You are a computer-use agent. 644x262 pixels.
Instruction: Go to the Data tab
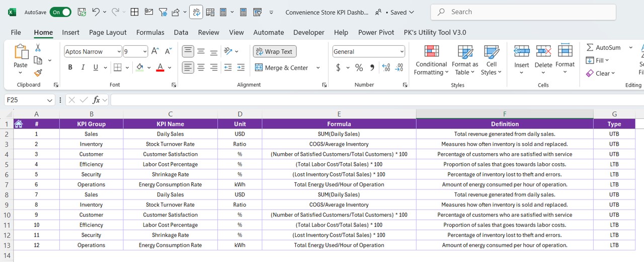(x=181, y=32)
